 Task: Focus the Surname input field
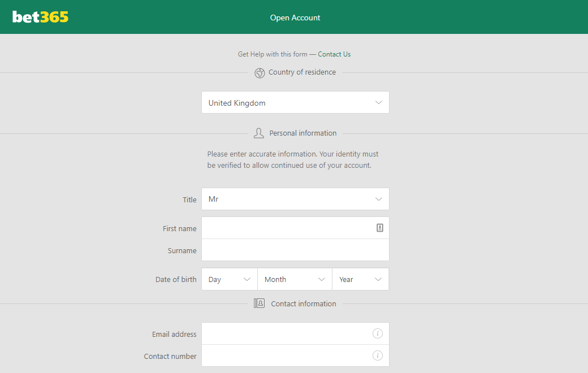click(x=295, y=250)
